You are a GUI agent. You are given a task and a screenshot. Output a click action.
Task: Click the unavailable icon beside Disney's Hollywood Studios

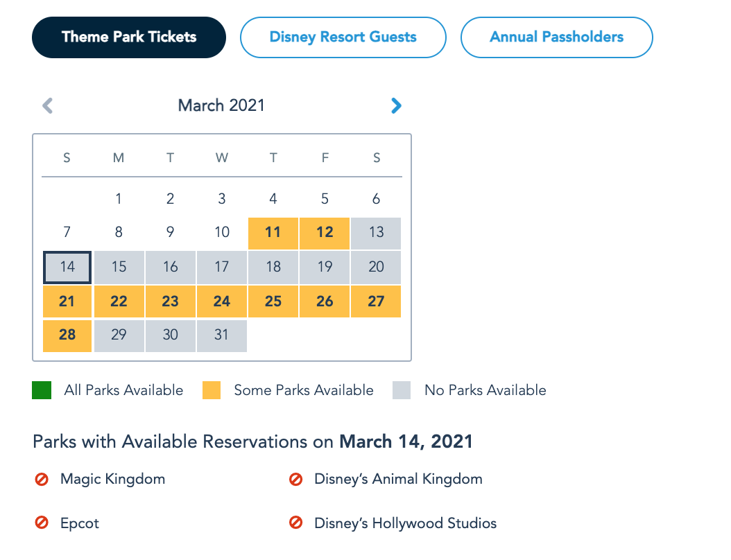[295, 523]
